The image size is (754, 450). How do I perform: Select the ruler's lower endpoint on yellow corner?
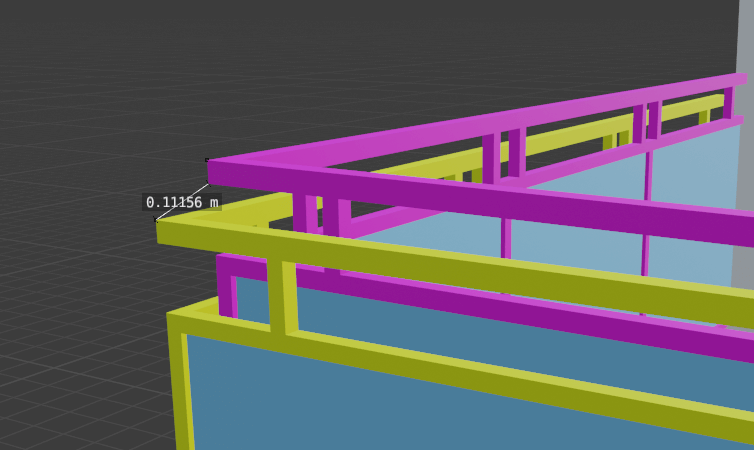click(x=157, y=220)
